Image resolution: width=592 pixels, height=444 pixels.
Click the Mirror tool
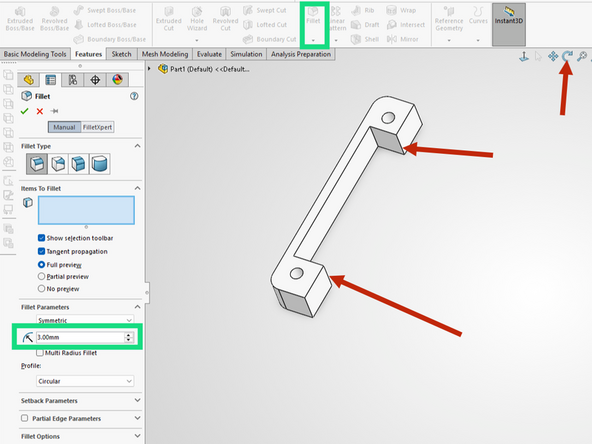402,39
